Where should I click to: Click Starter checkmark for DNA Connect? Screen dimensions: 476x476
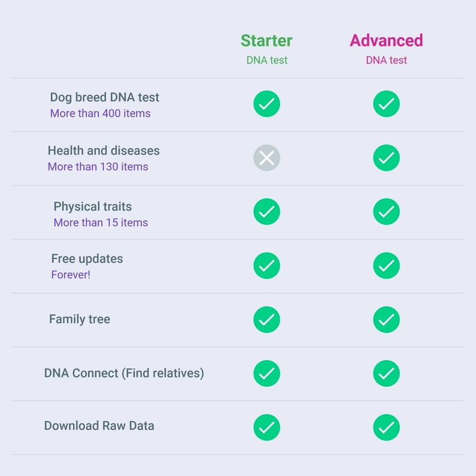(x=267, y=373)
